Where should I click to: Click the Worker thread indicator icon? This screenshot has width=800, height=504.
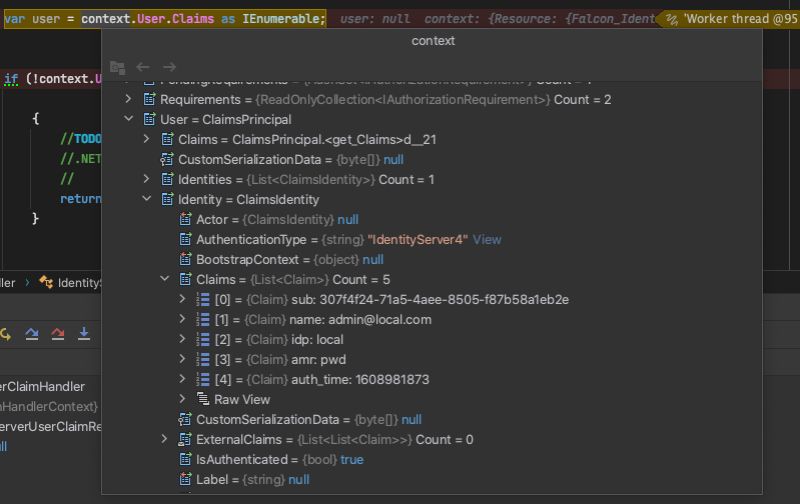672,19
